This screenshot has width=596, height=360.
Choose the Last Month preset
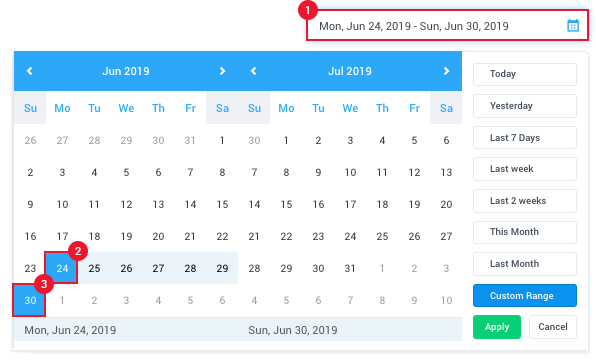(x=525, y=264)
